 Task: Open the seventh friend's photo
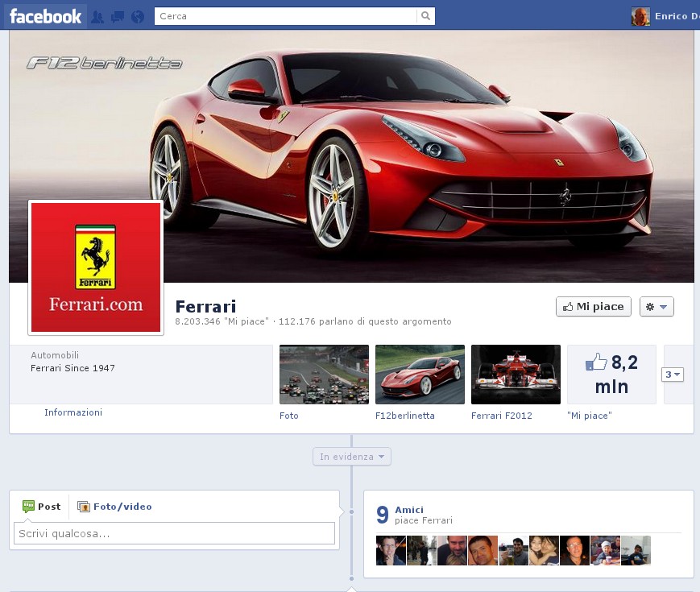point(574,550)
